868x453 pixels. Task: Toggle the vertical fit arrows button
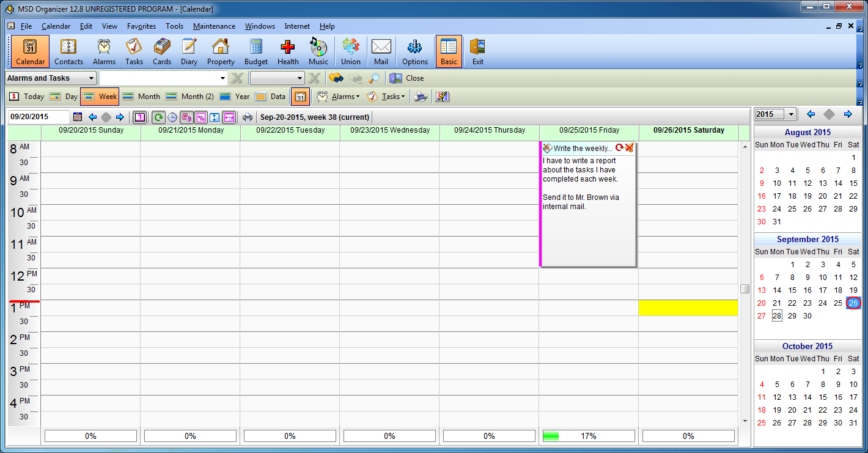[x=215, y=117]
